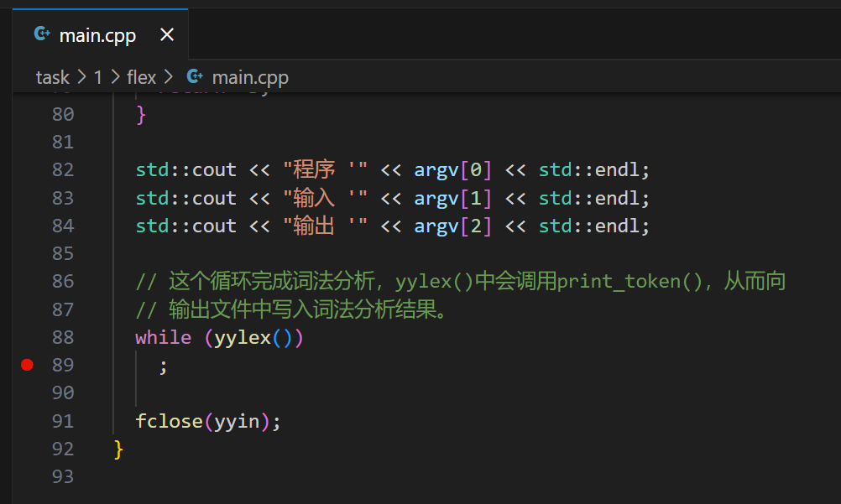
Task: Open the 1 folder breadcrumb
Action: point(97,77)
